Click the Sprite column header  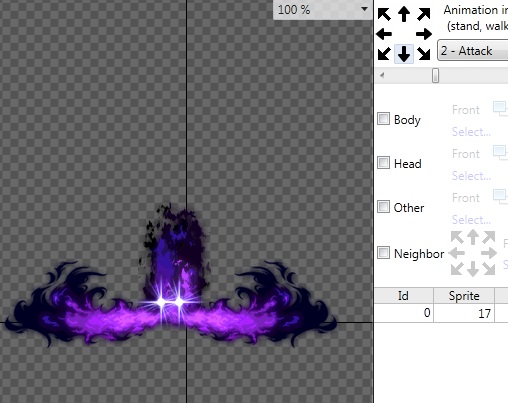coord(464,296)
